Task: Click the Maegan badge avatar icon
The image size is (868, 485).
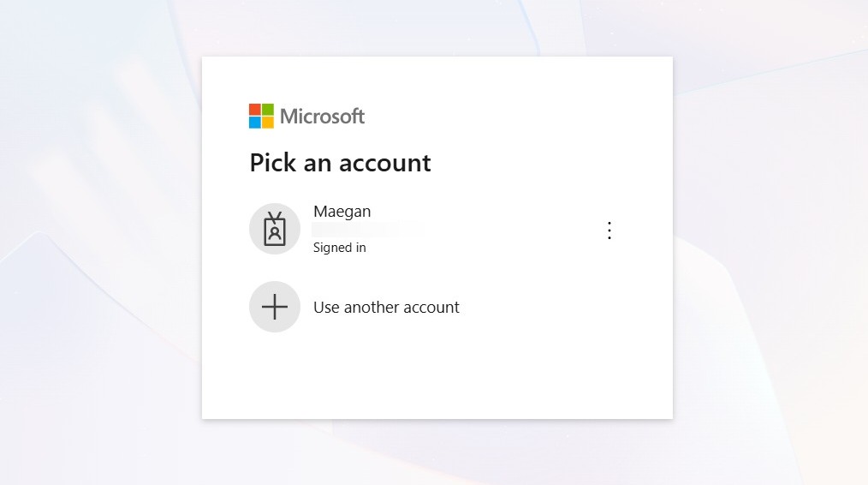Action: tap(275, 229)
